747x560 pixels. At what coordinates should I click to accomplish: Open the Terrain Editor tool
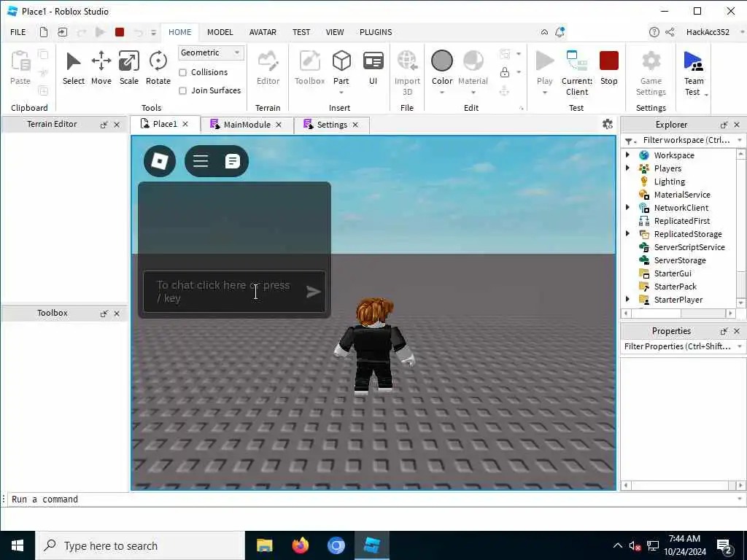(x=268, y=68)
